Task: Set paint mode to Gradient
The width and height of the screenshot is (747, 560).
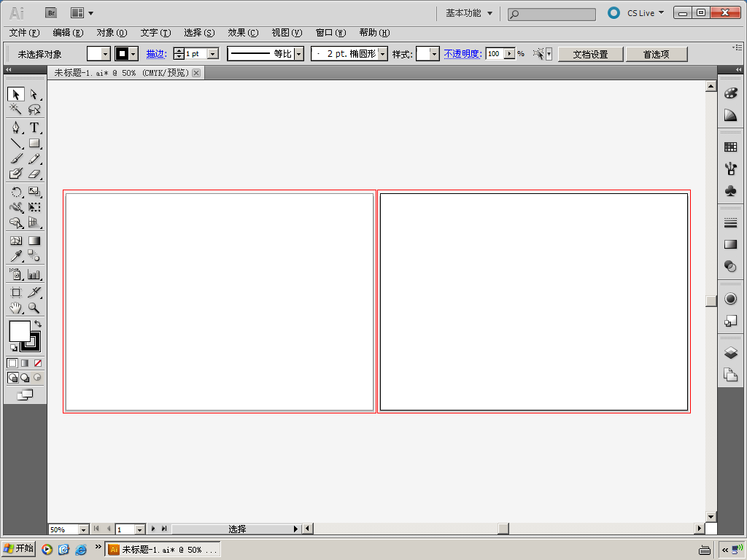Action: [25, 363]
